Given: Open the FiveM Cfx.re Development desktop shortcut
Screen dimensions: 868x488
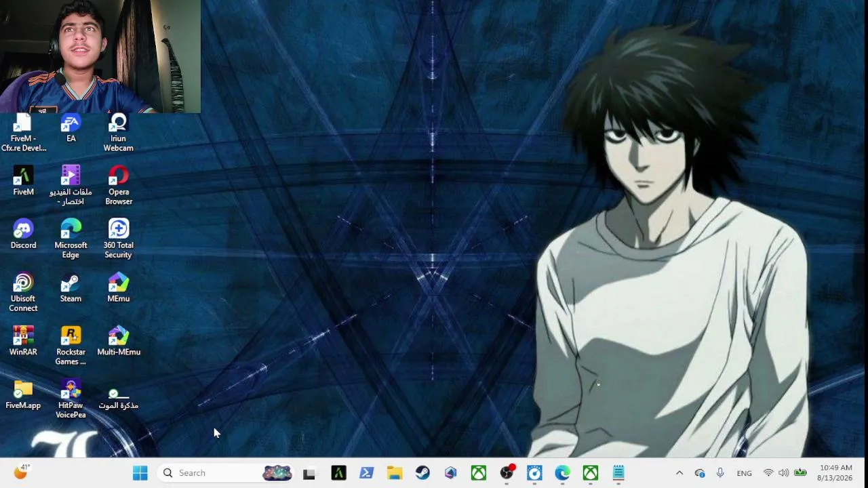Looking at the screenshot, I should click(x=23, y=133).
